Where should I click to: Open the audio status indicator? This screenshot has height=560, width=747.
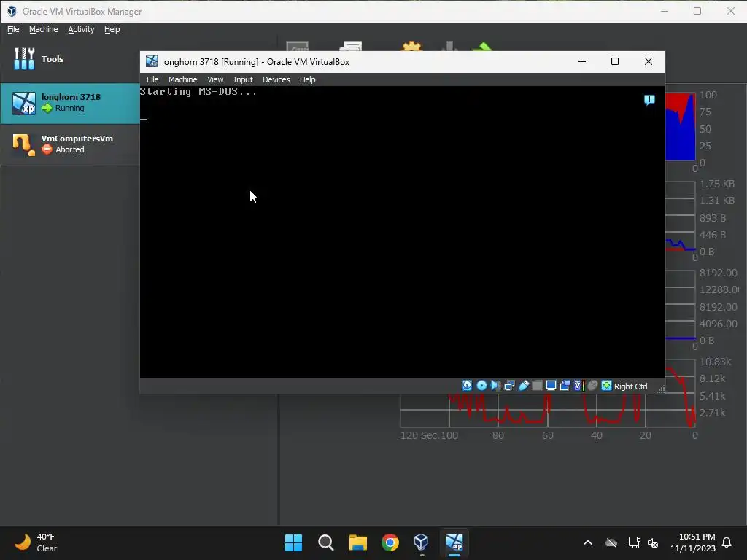pos(495,385)
